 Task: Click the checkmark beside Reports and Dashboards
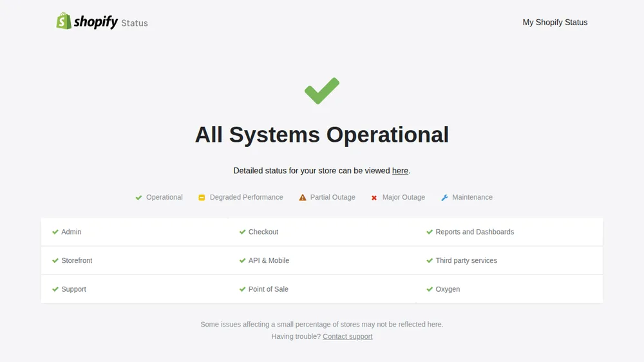point(430,232)
